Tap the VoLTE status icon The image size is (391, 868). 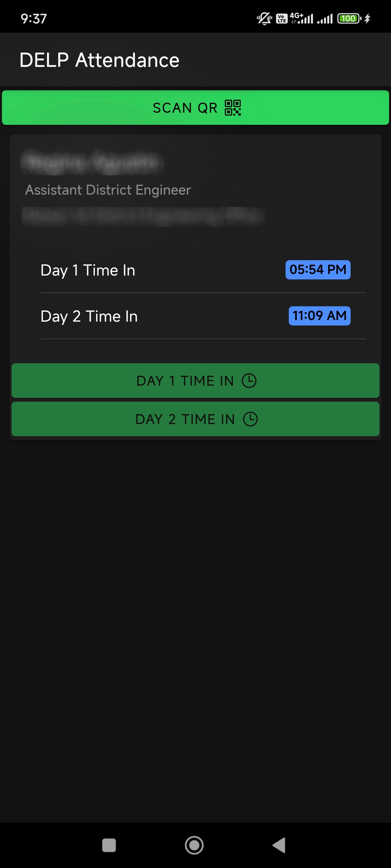tap(282, 19)
